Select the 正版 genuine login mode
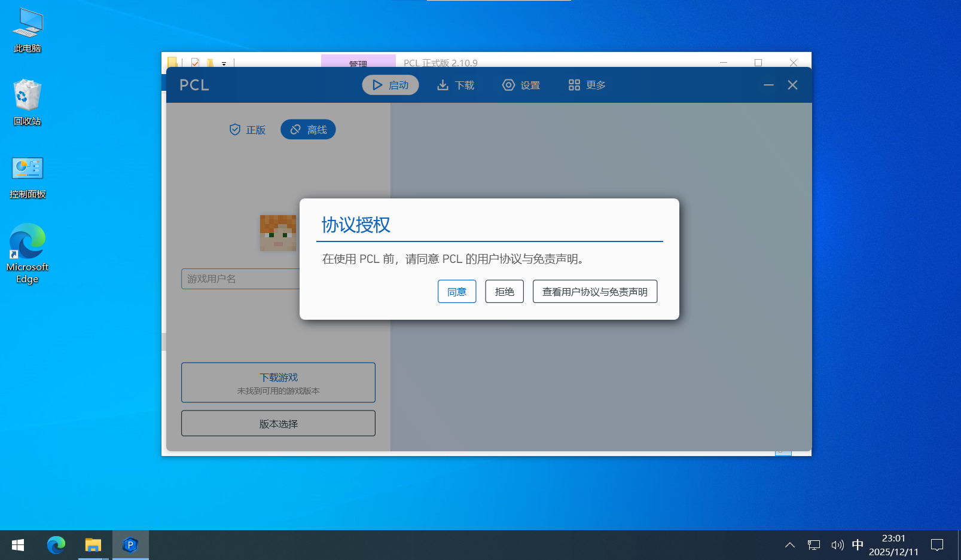The width and height of the screenshot is (961, 560). pyautogui.click(x=248, y=130)
